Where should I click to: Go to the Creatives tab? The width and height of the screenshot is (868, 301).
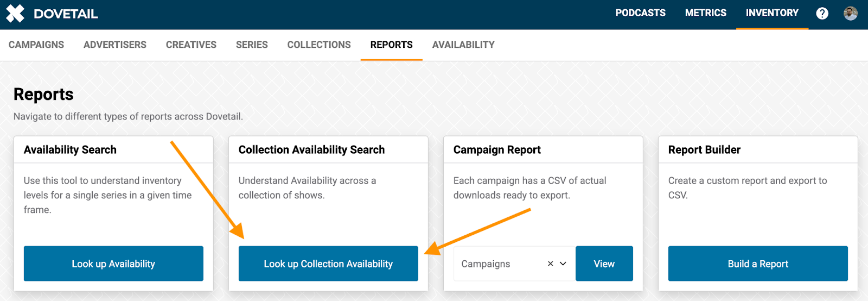click(191, 45)
